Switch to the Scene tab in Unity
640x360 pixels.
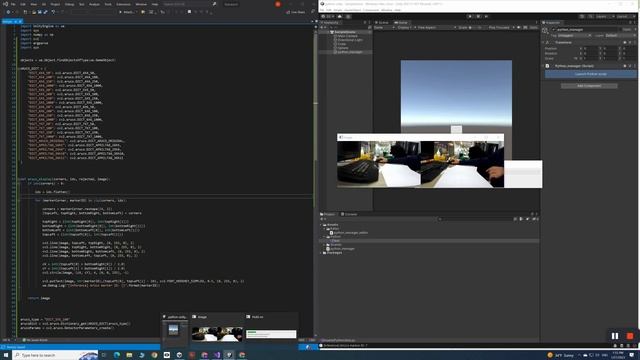(382, 22)
